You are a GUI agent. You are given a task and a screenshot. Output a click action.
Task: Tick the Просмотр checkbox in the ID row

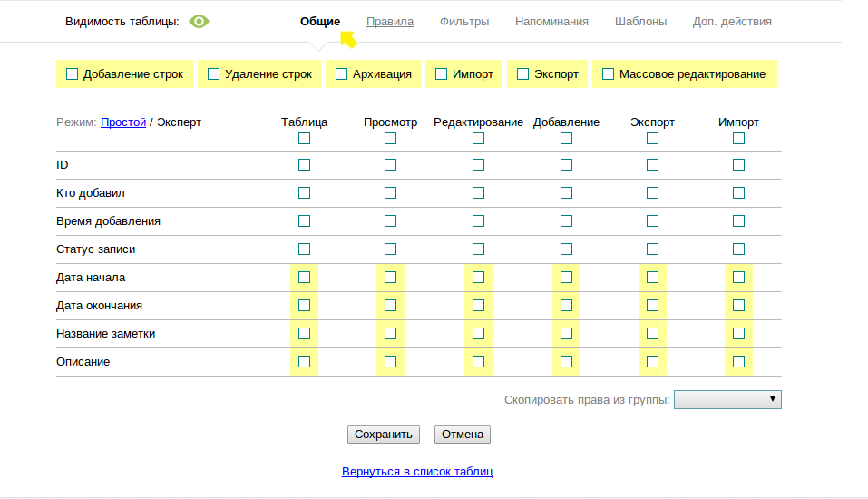pos(391,165)
